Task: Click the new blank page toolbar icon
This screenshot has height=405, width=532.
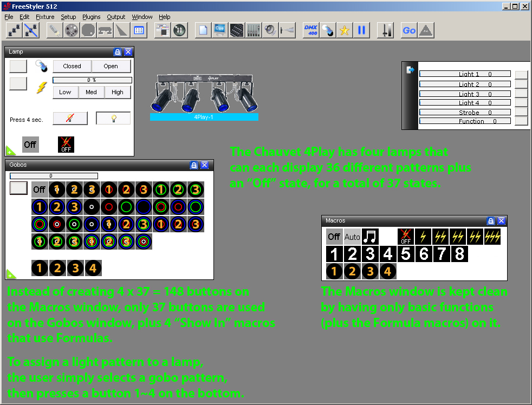Action: pos(203,30)
